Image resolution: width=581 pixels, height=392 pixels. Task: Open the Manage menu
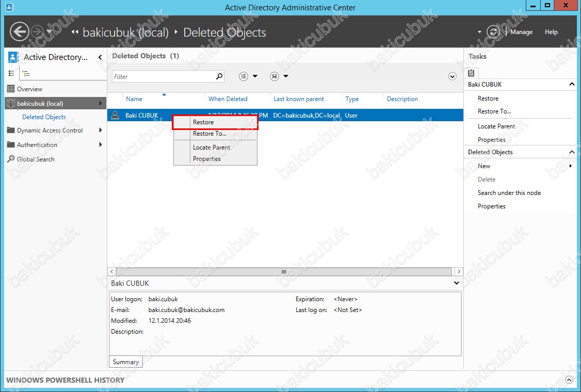(521, 32)
